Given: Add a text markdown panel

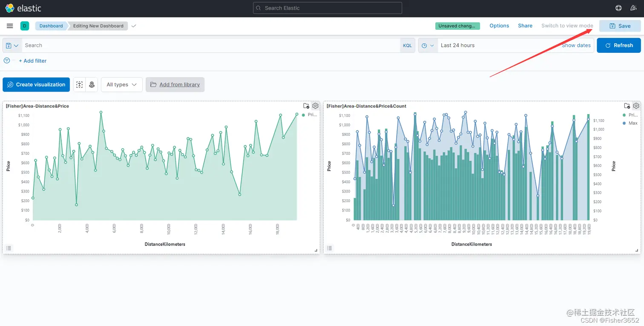Looking at the screenshot, I should pos(80,85).
